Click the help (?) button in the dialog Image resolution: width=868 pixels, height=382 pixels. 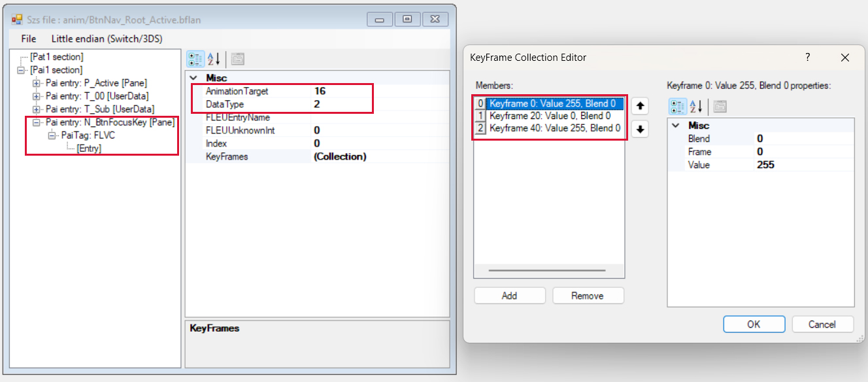(807, 58)
